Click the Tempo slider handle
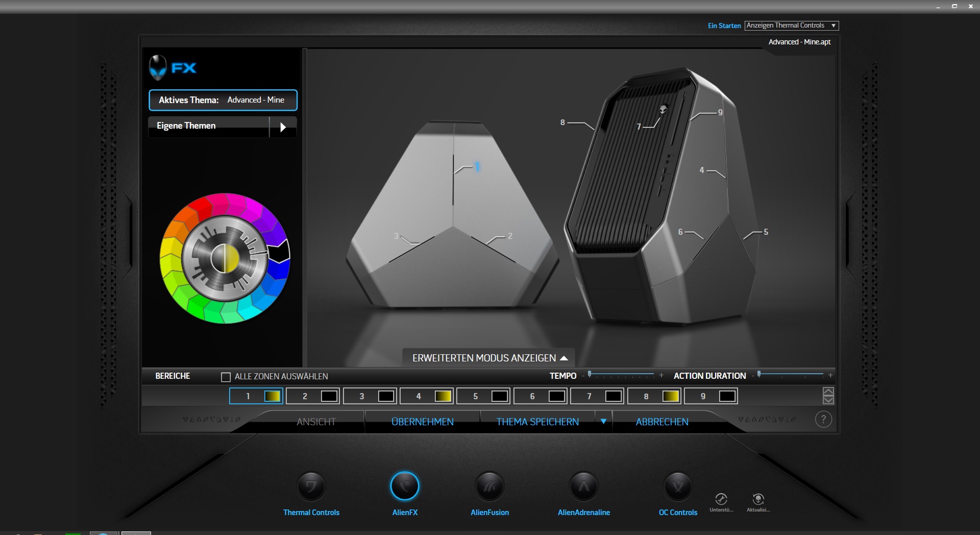980x535 pixels. (590, 374)
